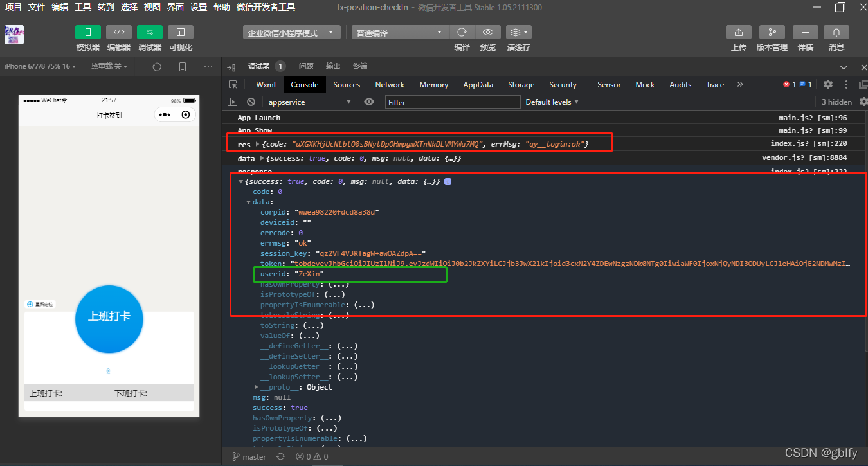This screenshot has width=868, height=466.
Task: Click the mini program capsule menu dots
Action: point(165,114)
